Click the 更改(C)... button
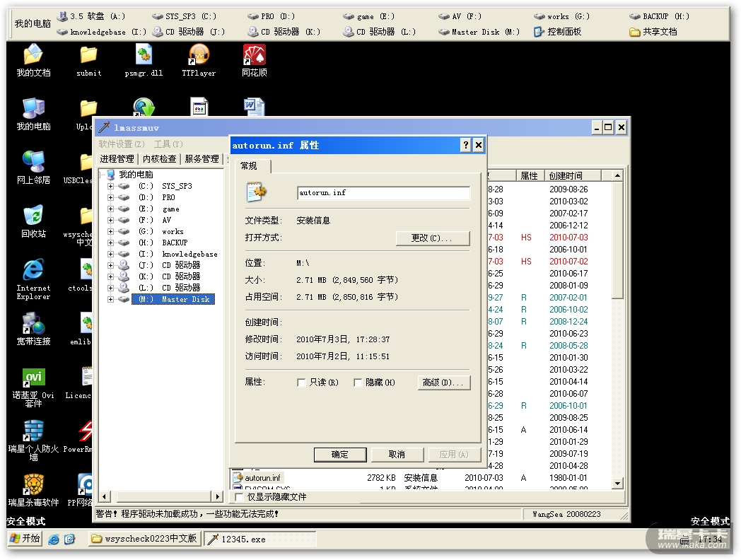 coord(432,238)
